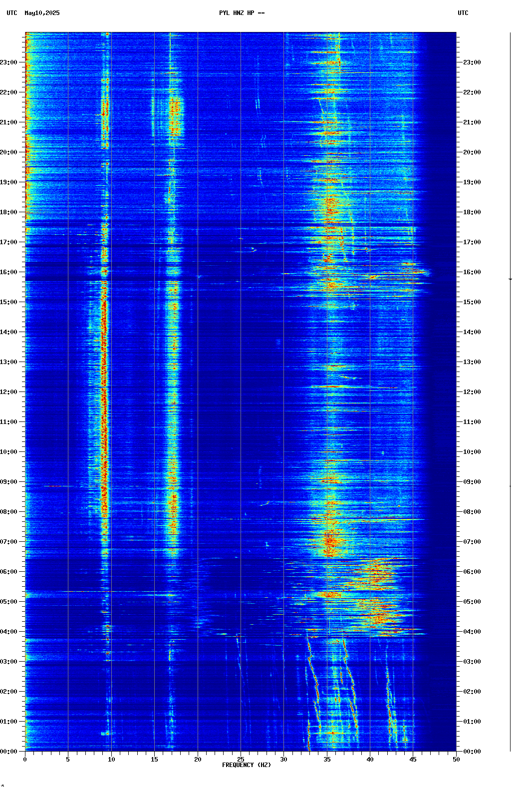Select left axis time label 08:00
The height and width of the screenshot is (791, 532).
tap(8, 512)
